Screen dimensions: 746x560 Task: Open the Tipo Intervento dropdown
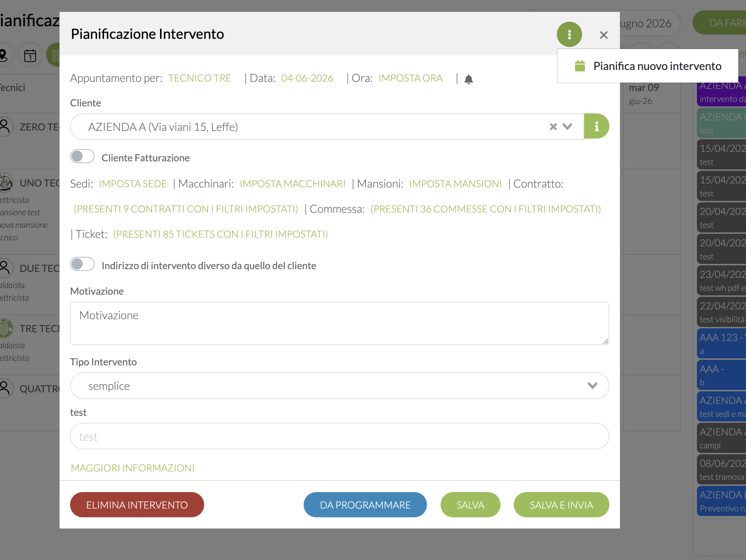pyautogui.click(x=340, y=386)
